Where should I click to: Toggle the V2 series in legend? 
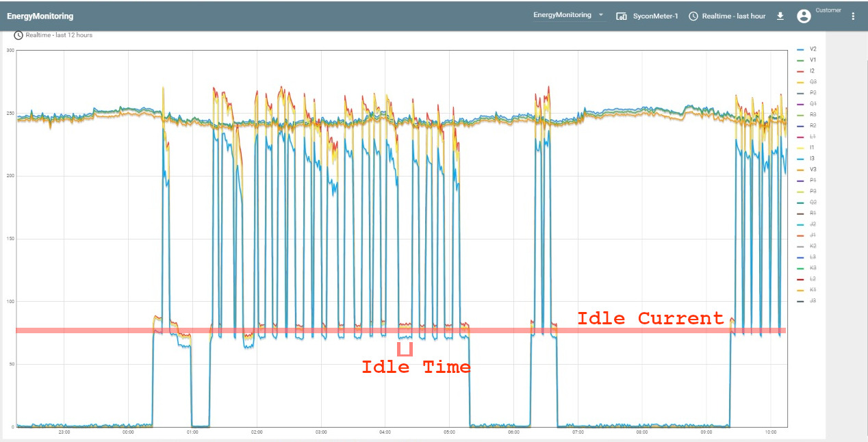813,49
